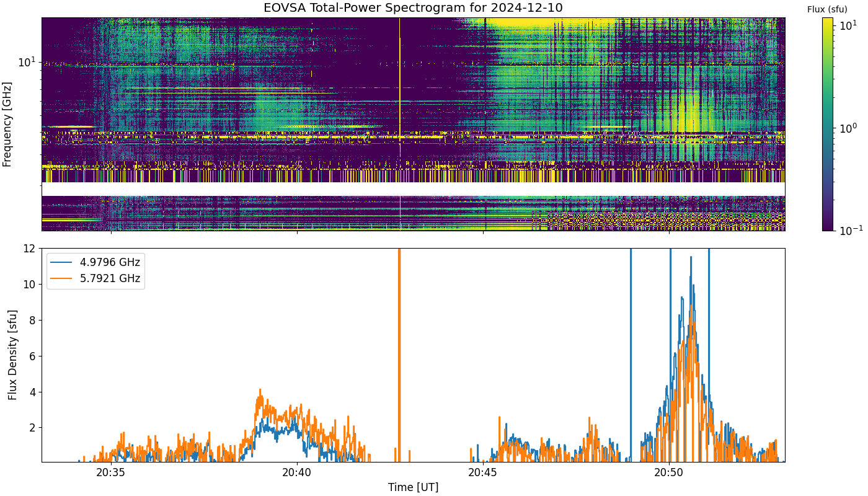Click the 20:40 time axis tick label
Screen dimensions: 868x496
[x=297, y=472]
